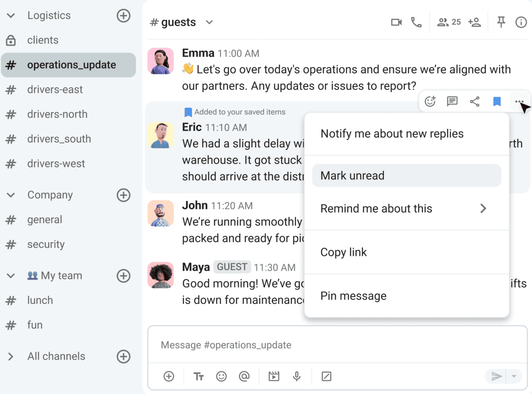Add an emoji reaction to Eric's message
The width and height of the screenshot is (532, 394).
(x=430, y=101)
